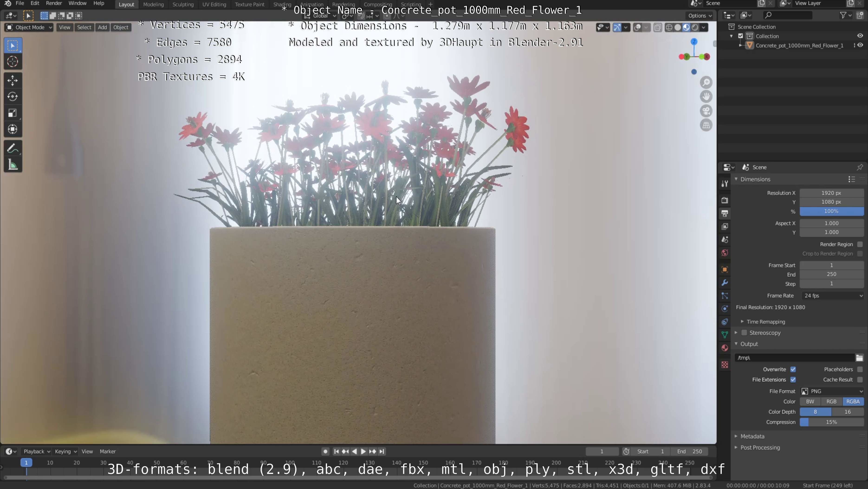Choose the Move tool
The width and height of the screenshot is (868, 489).
(13, 80)
